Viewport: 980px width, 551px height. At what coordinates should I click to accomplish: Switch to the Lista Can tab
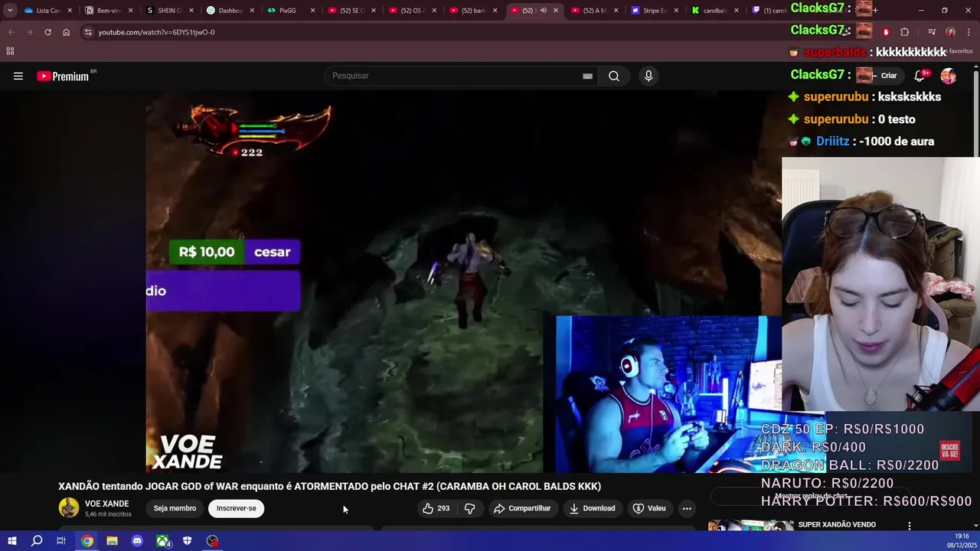(47, 11)
